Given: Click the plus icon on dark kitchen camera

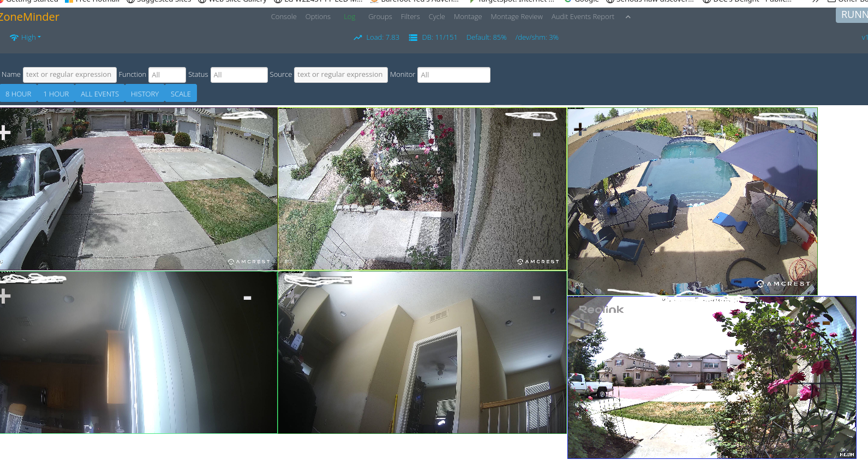Looking at the screenshot, I should (x=5, y=296).
